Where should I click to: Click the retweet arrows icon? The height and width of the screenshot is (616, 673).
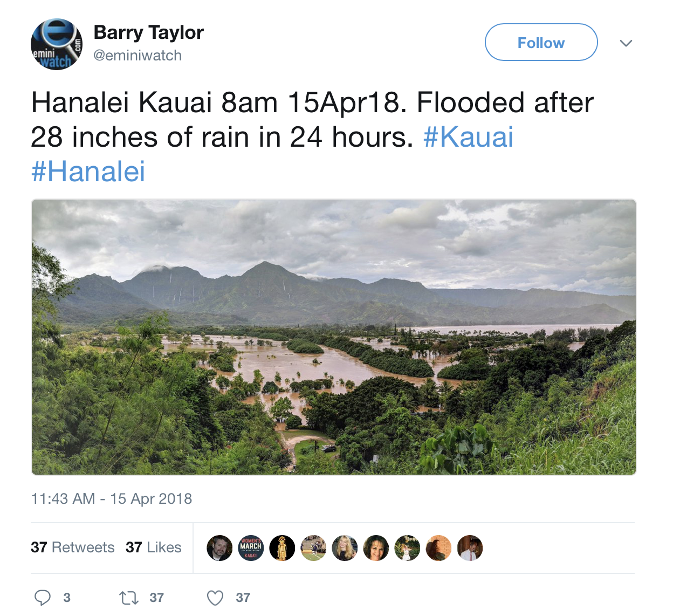point(129,598)
